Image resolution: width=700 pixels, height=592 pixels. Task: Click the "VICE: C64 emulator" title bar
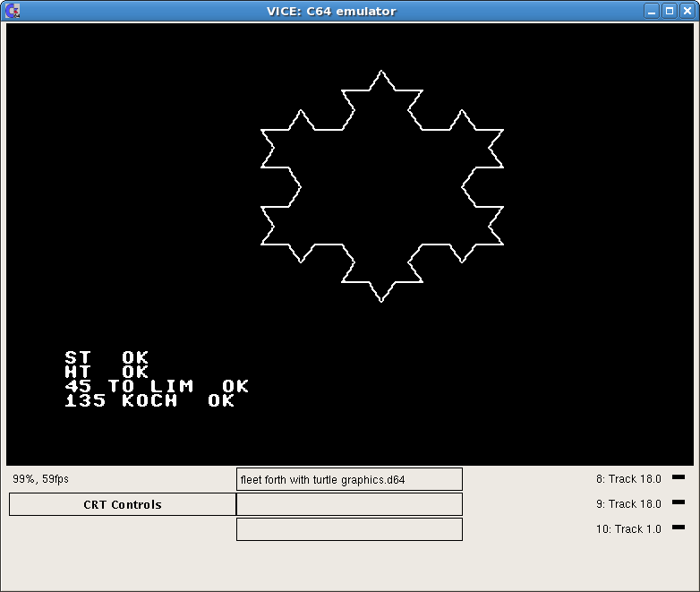point(331,11)
